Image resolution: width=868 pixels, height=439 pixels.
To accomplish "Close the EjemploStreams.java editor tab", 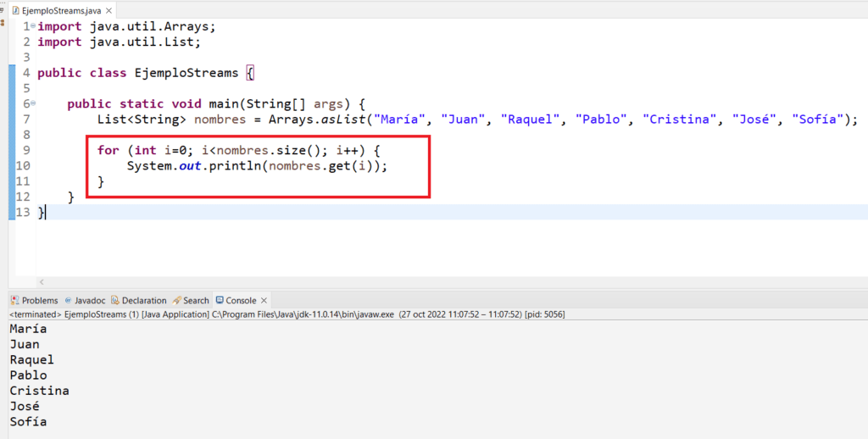I will tap(109, 10).
